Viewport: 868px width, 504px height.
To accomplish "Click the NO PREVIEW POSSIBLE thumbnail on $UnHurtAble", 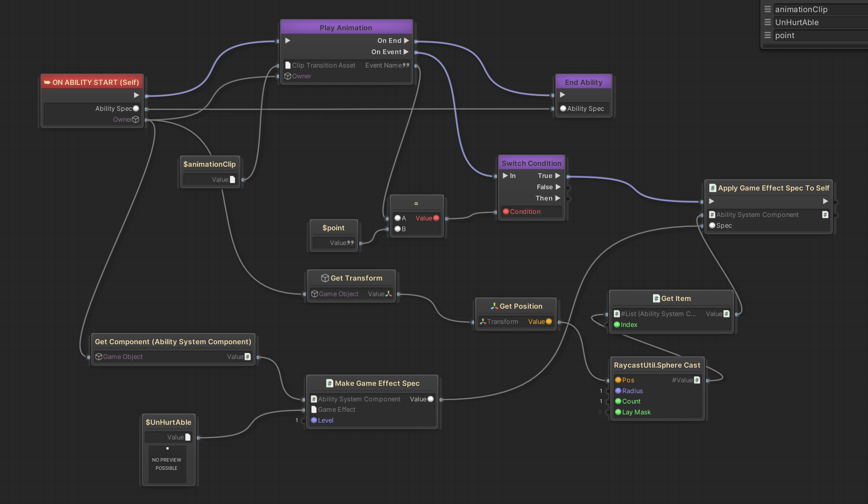I will [167, 464].
